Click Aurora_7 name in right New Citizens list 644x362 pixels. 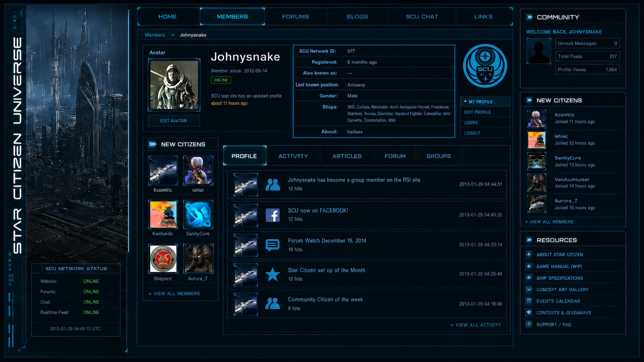[566, 201]
